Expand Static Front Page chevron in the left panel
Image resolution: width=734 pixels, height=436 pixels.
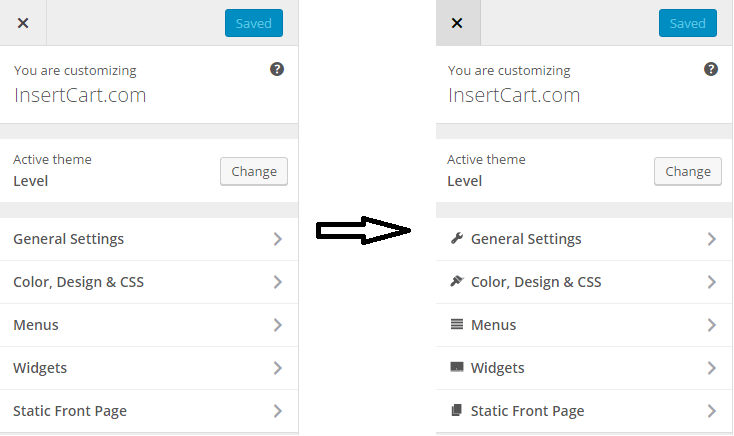point(278,411)
